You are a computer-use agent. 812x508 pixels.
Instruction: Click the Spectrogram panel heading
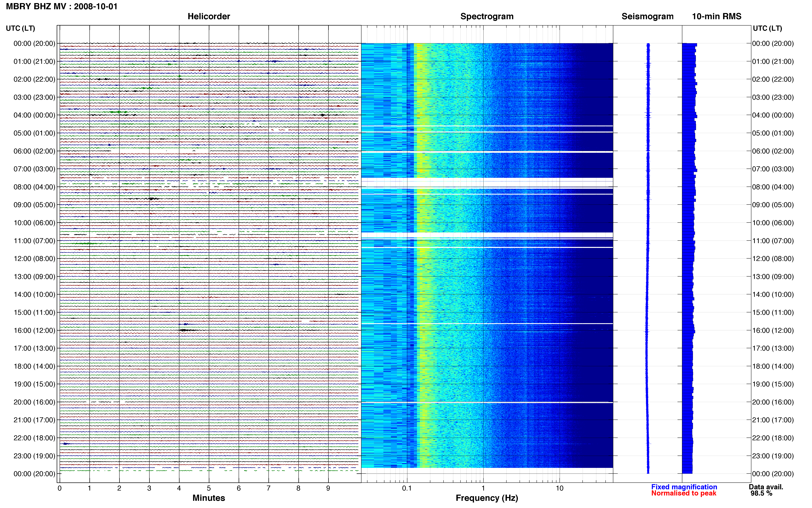pyautogui.click(x=487, y=16)
